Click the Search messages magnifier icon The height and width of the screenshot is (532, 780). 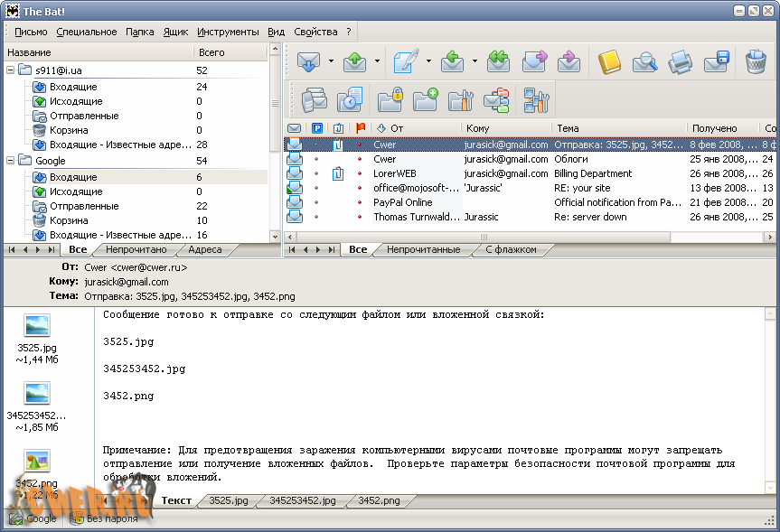point(644,61)
